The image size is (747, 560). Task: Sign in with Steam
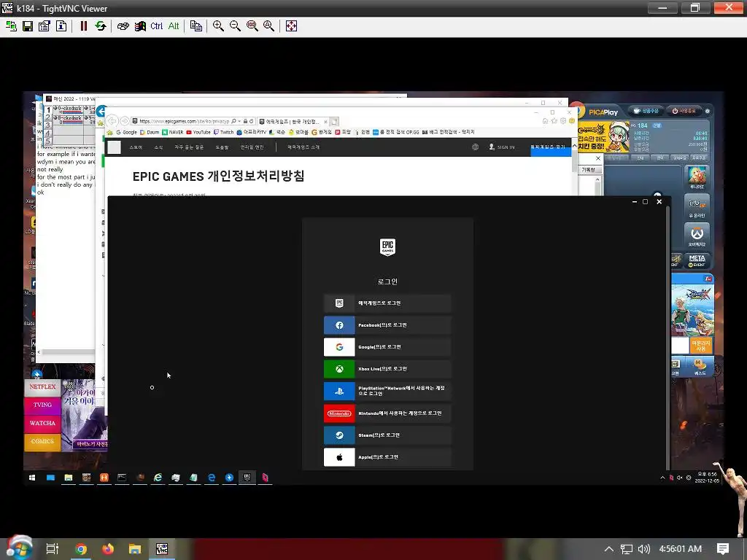coord(387,435)
